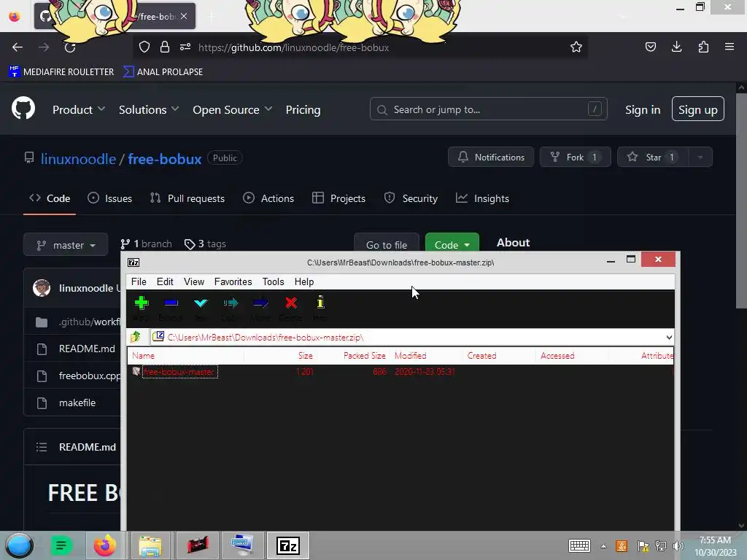Select the free-bobux-master folder entry
This screenshot has height=560, width=747.
click(179, 372)
